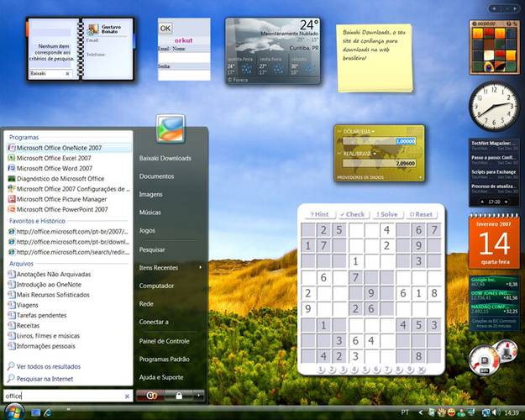Click Check button in Sudoku gadget

pos(352,214)
